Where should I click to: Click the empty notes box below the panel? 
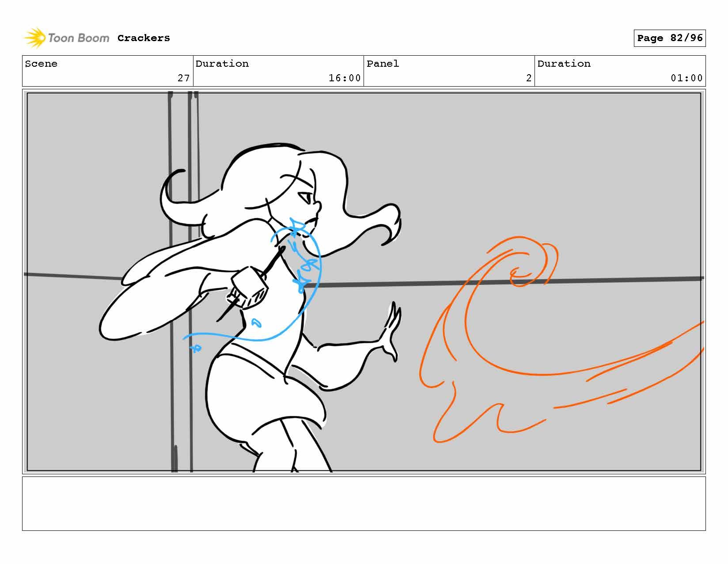(x=364, y=503)
